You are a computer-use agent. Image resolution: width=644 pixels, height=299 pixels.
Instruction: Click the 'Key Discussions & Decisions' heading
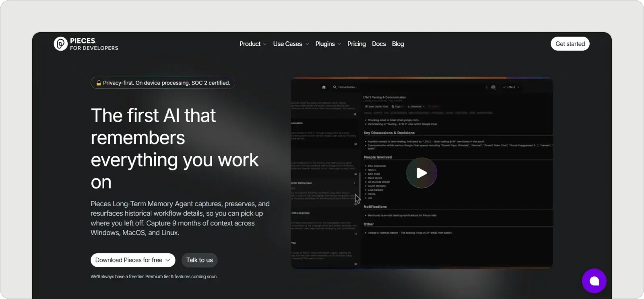tap(389, 133)
